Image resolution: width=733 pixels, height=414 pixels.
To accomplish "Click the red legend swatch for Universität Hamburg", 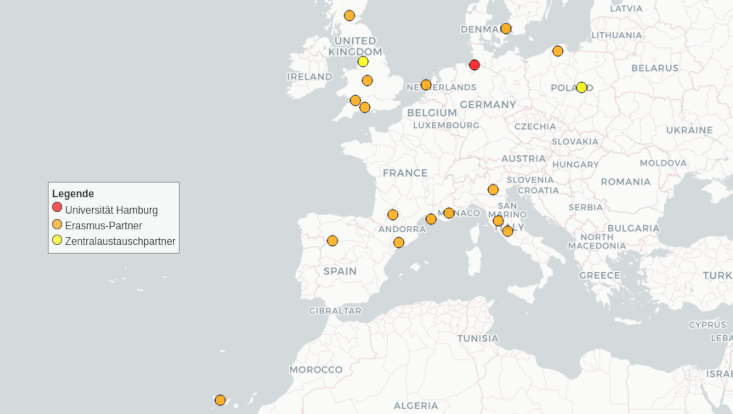I will (57, 208).
